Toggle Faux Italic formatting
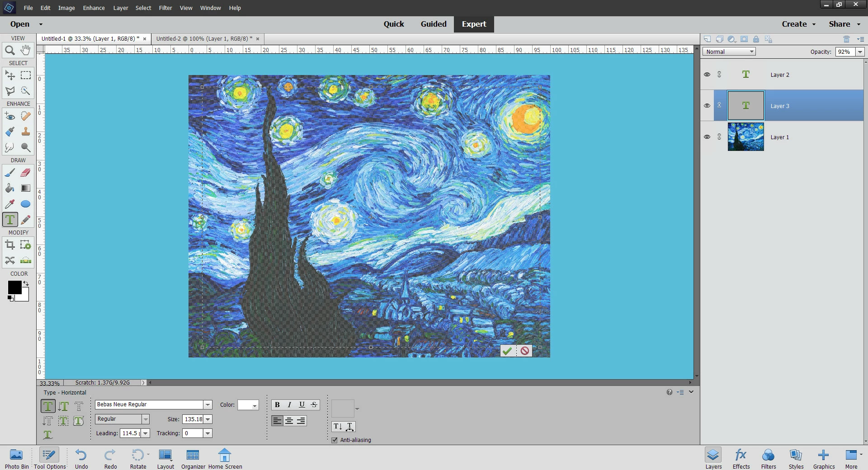The width and height of the screenshot is (868, 470). [289, 405]
